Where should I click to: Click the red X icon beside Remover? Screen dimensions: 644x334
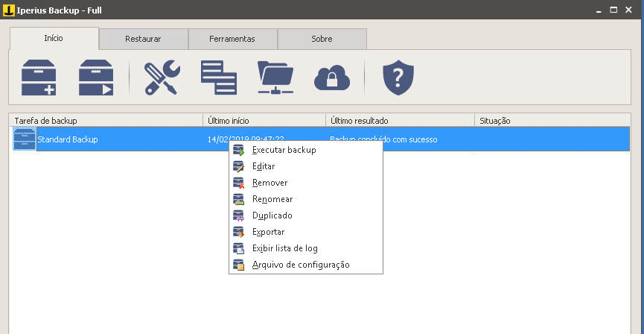pos(239,183)
